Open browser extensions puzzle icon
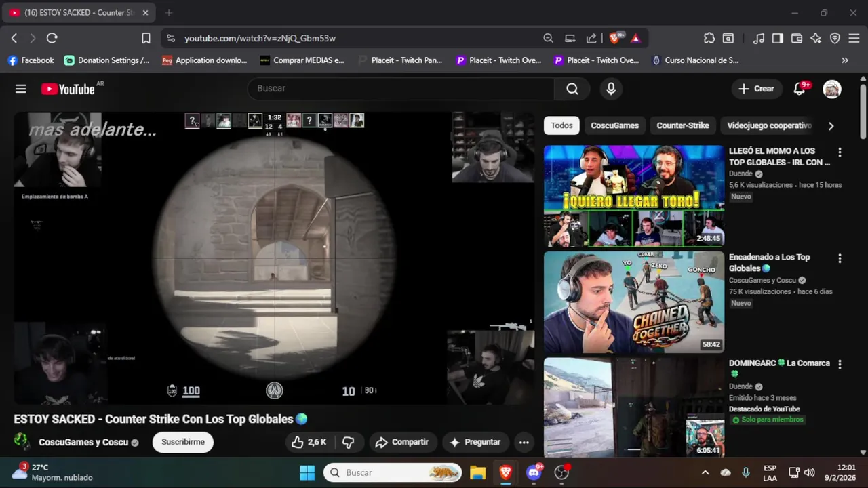The image size is (868, 488). (709, 38)
